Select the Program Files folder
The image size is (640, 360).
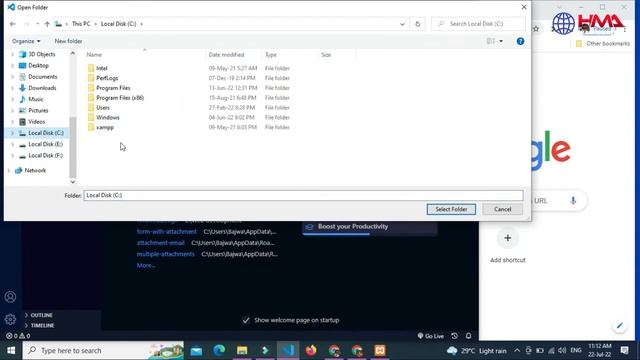click(113, 88)
